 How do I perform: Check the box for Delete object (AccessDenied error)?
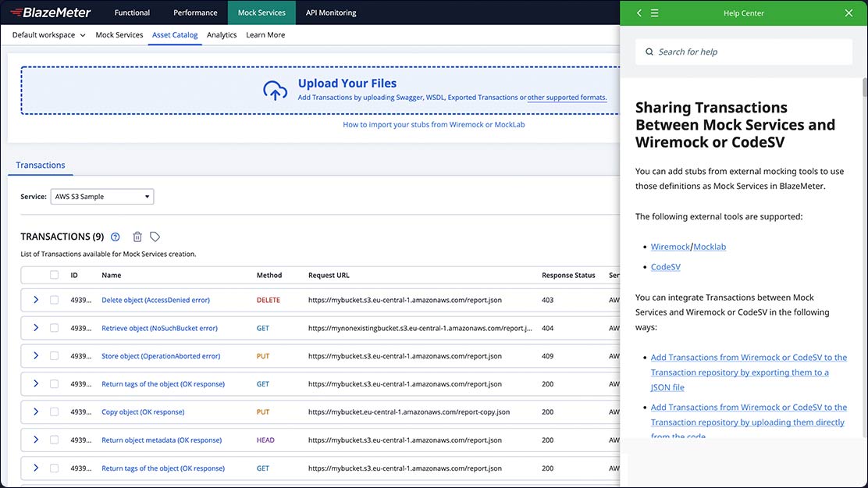click(x=55, y=300)
